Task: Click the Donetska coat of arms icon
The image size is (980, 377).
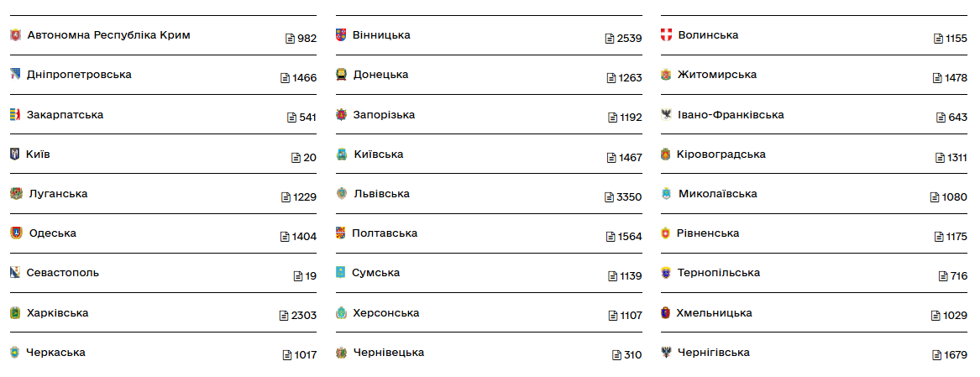Action: (342, 75)
